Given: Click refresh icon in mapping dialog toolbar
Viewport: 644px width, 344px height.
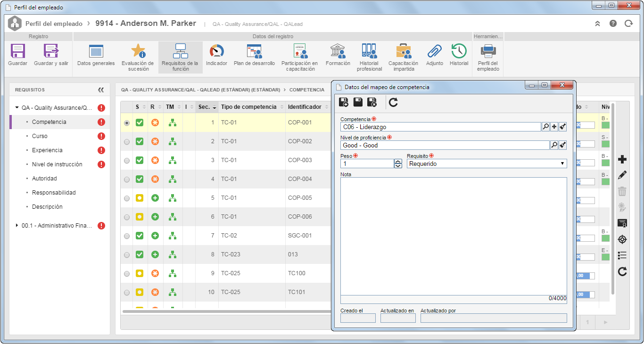Looking at the screenshot, I should tap(394, 102).
